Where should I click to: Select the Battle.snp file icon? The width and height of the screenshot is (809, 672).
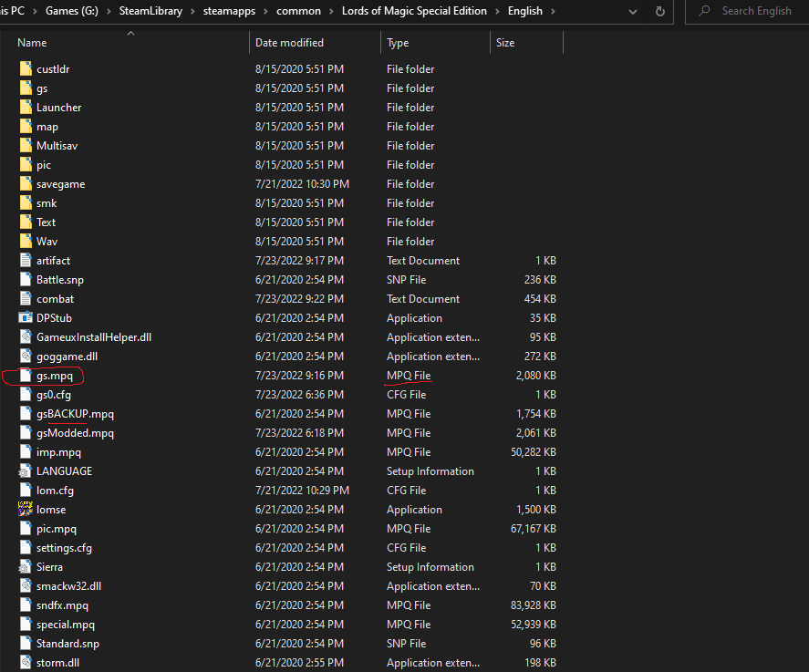[26, 280]
